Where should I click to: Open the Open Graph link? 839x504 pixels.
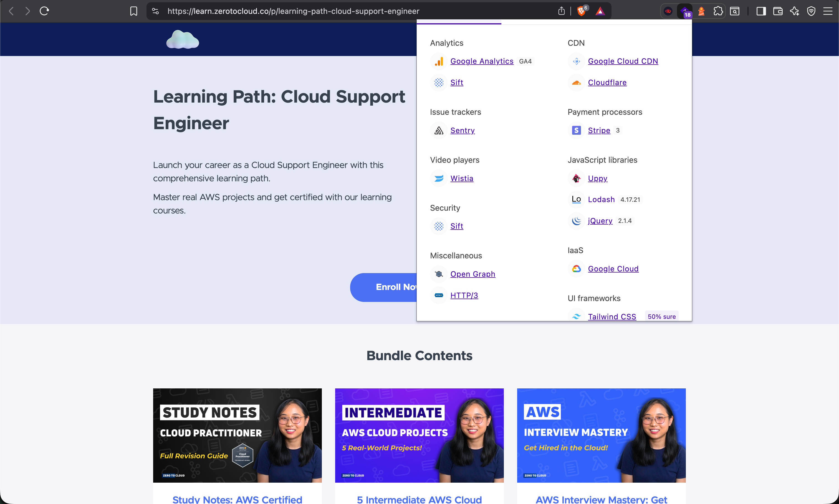pyautogui.click(x=473, y=274)
